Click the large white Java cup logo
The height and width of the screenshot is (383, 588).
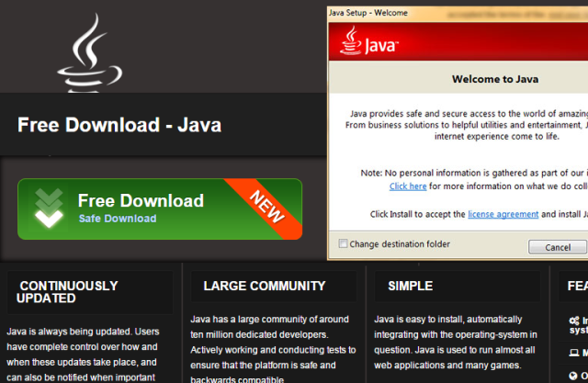pyautogui.click(x=90, y=53)
